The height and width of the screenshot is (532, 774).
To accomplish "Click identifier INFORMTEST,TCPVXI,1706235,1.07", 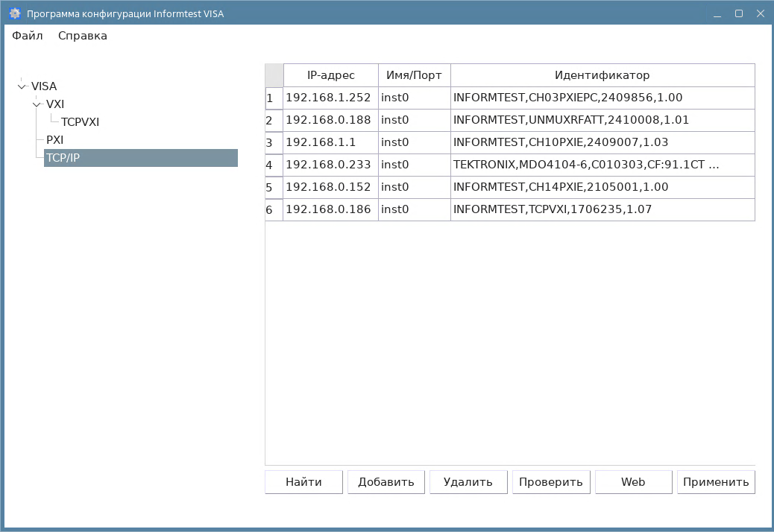I will (x=602, y=209).
